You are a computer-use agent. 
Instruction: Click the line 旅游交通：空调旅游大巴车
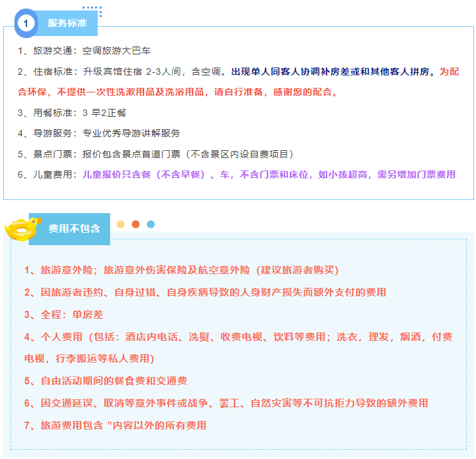84,50
